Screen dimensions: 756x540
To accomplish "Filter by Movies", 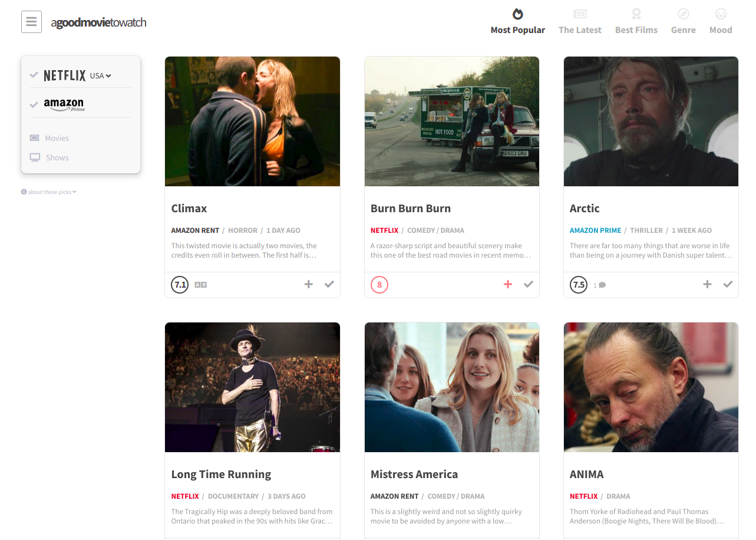I will [x=57, y=138].
